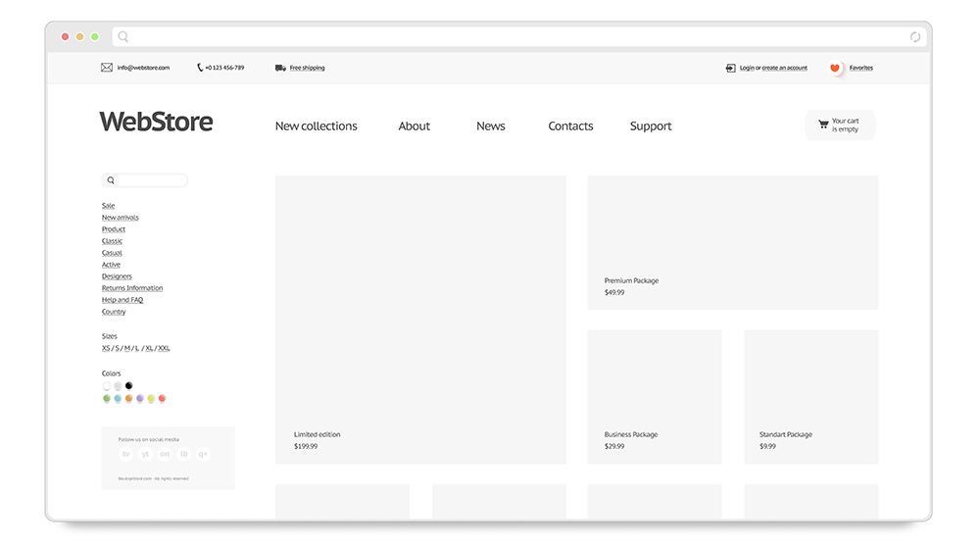Click the shopping cart icon
980x549 pixels.
point(823,125)
